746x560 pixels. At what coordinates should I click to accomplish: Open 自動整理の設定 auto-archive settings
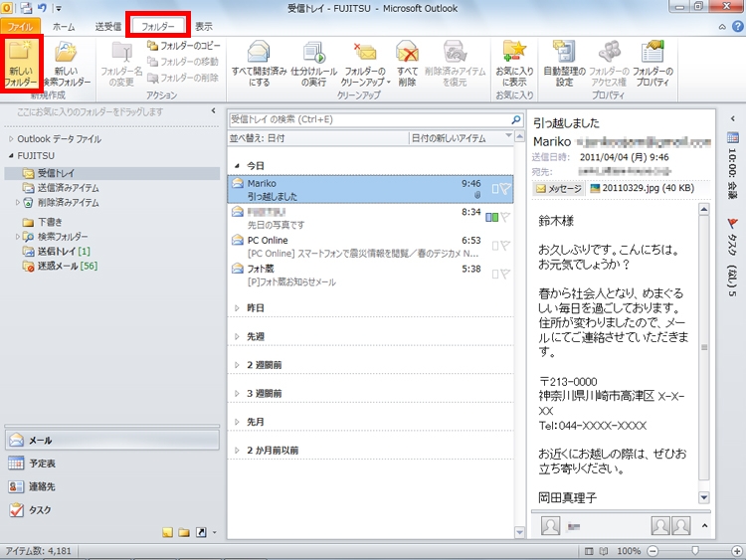[x=564, y=64]
